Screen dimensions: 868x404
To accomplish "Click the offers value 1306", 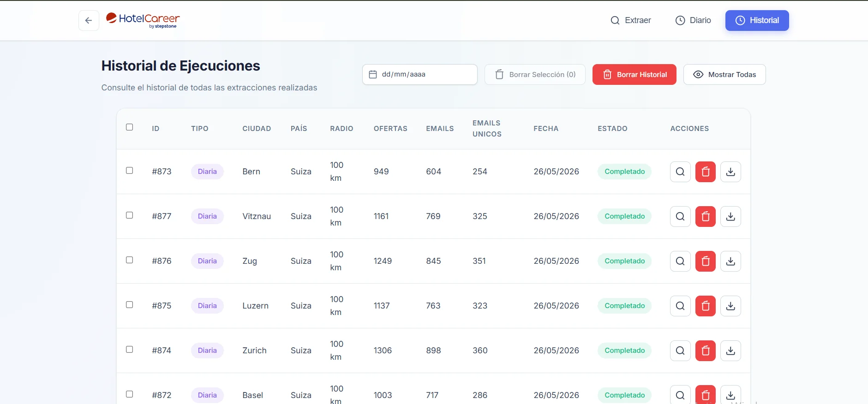I will [383, 351].
